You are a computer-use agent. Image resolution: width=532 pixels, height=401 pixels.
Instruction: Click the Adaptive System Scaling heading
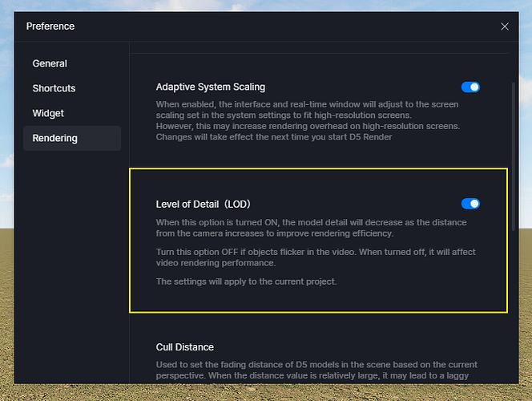click(211, 87)
